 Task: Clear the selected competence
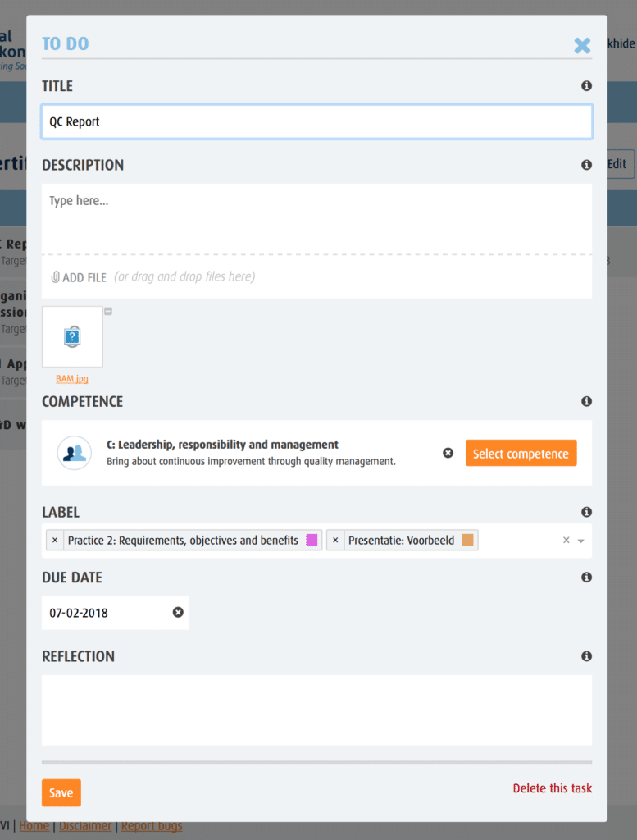click(448, 452)
